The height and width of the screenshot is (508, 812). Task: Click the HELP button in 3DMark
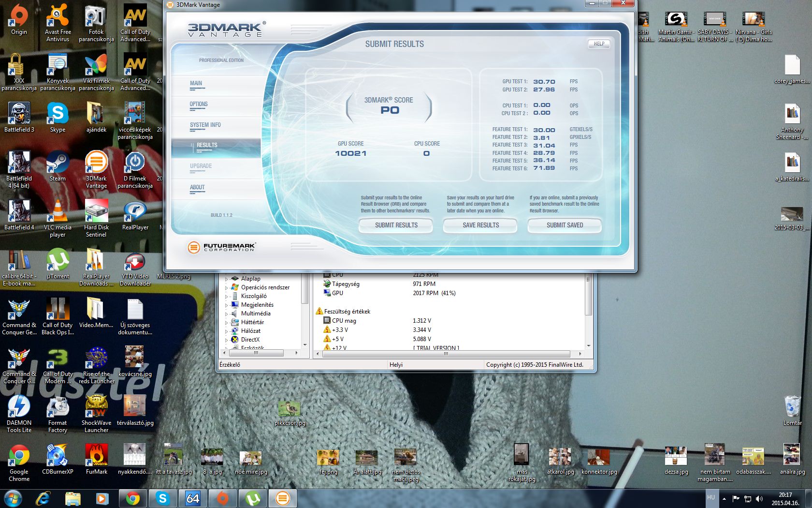(599, 44)
